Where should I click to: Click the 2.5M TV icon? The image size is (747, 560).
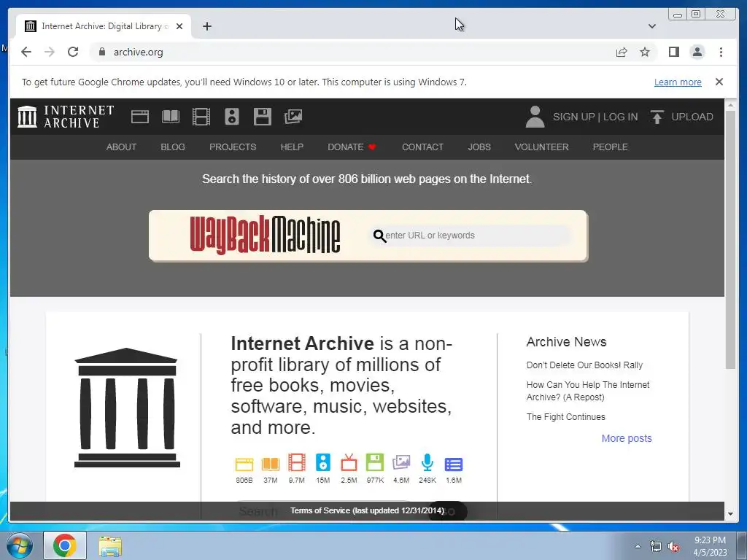349,463
